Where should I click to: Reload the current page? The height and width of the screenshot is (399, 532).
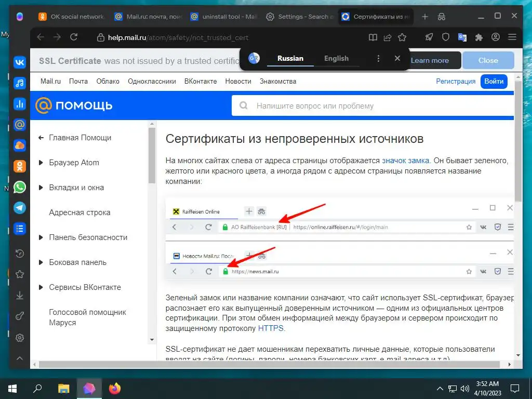pyautogui.click(x=74, y=37)
